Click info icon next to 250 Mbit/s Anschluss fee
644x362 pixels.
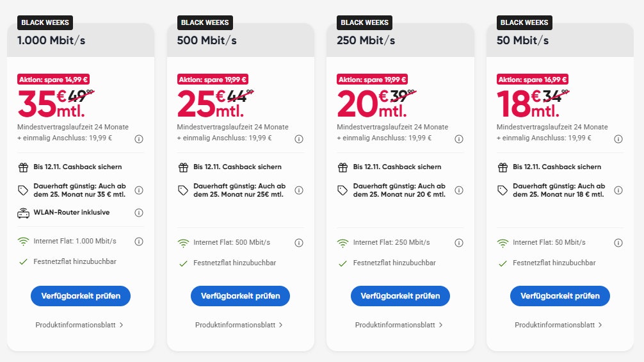point(458,138)
